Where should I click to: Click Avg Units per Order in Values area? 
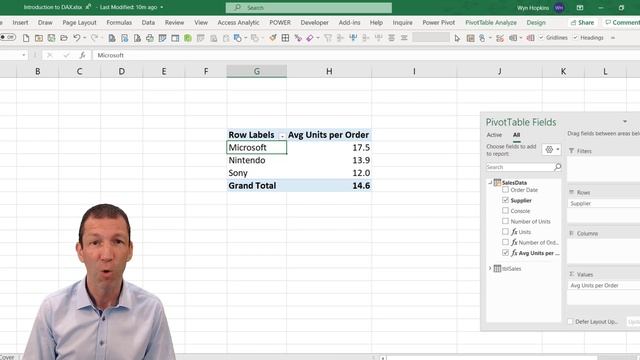pyautogui.click(x=604, y=285)
